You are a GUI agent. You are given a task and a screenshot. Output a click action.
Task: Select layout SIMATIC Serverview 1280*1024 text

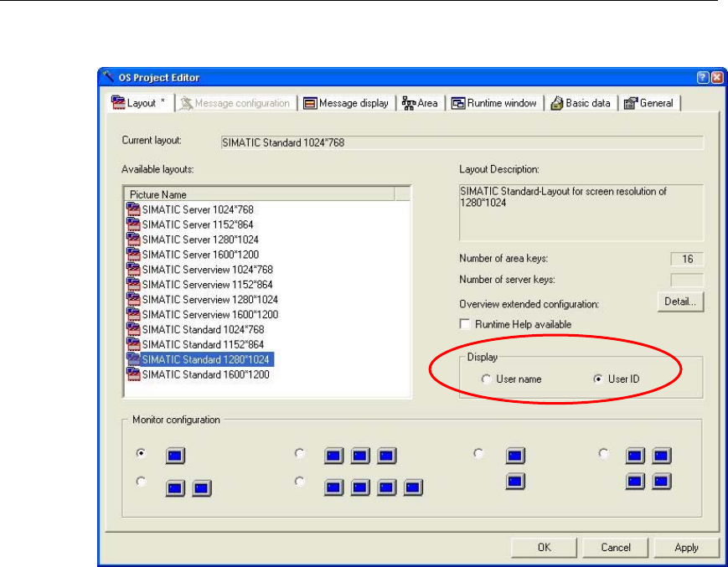[x=210, y=300]
